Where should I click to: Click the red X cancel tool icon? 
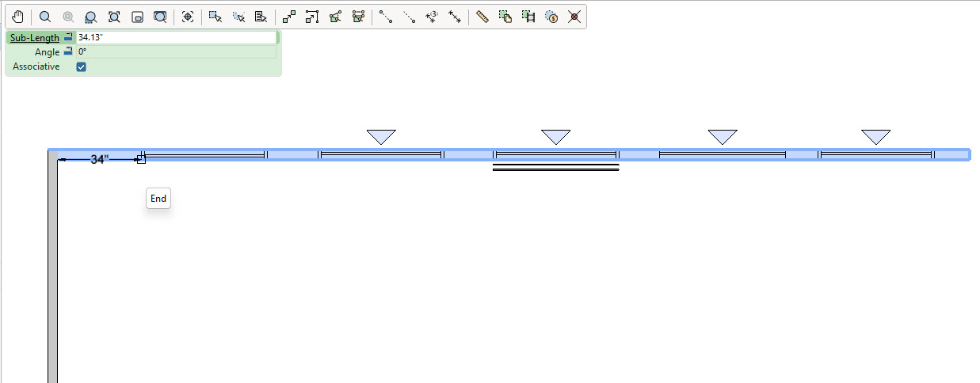(x=574, y=17)
